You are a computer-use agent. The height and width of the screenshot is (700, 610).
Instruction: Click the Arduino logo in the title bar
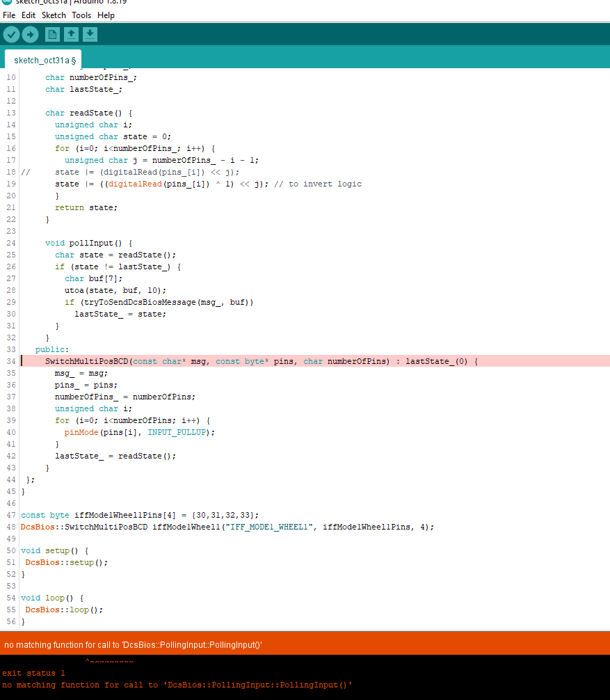[x=7, y=2]
